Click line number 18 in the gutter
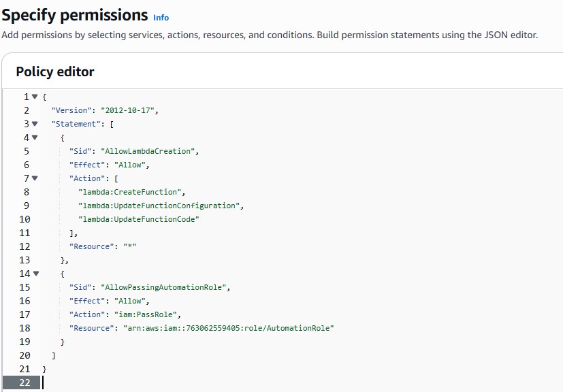The width and height of the screenshot is (563, 392). click(x=25, y=328)
